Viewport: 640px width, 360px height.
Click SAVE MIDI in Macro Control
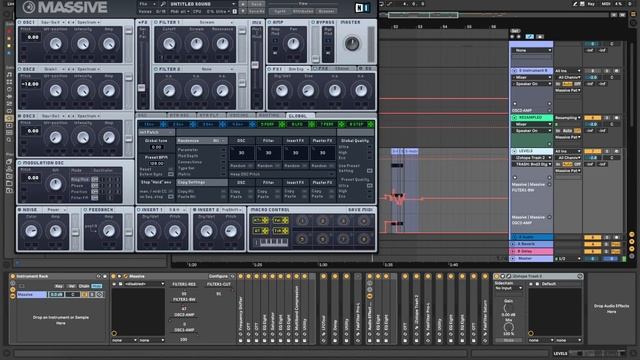coord(360,209)
